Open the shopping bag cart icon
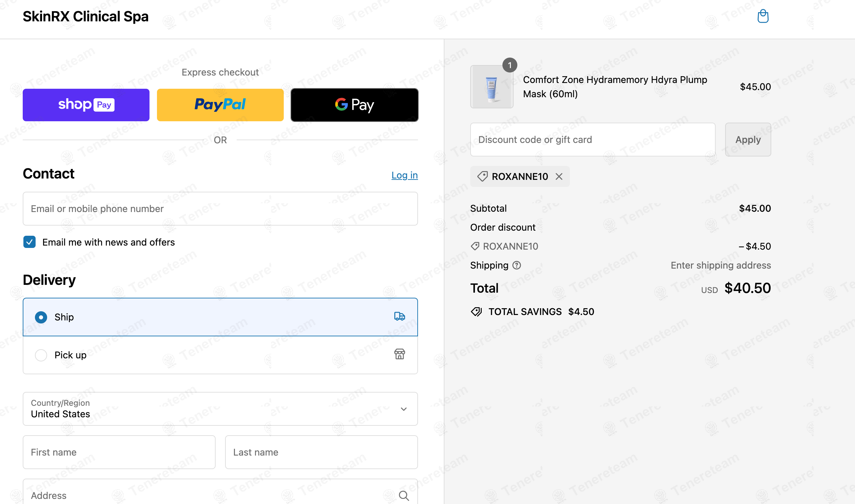This screenshot has width=855, height=504. coord(763,16)
